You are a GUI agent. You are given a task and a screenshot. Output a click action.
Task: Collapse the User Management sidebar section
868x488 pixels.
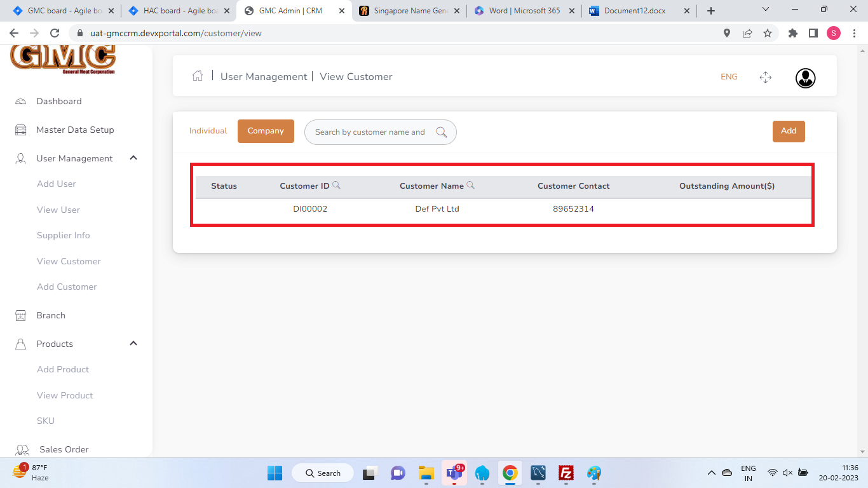coord(133,158)
